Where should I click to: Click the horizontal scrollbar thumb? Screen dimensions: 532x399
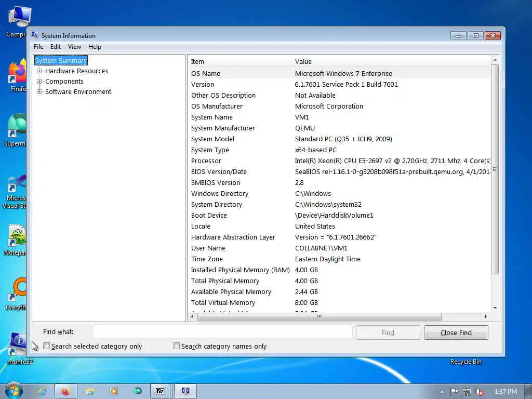point(320,316)
